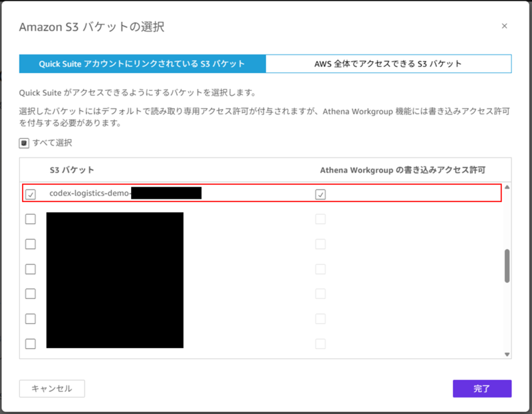
Task: Click the Athena Workgroup の書き込みアクセス許可 column header
Action: 403,170
